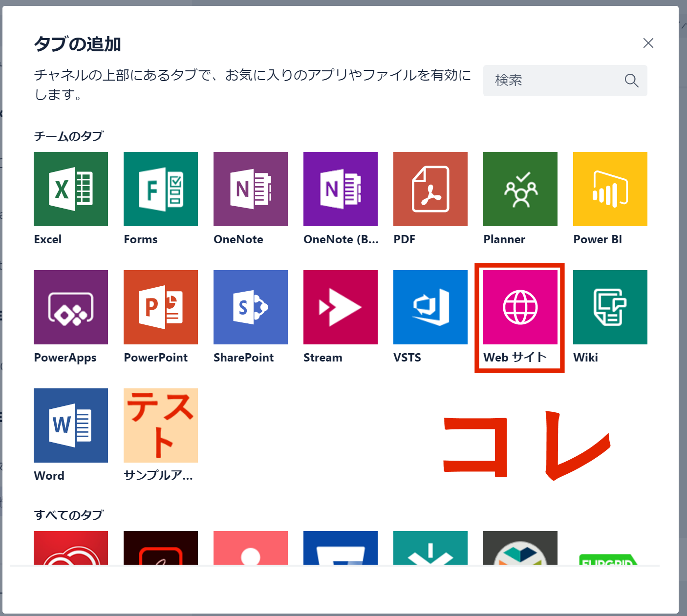Viewport: 687px width, 616px height.
Task: Focus the 検索 search field
Action: (x=565, y=81)
